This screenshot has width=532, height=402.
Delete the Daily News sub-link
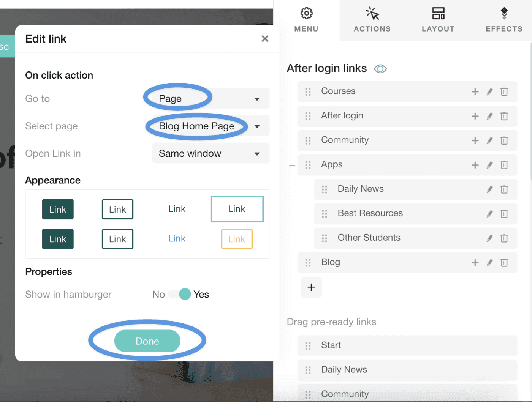(x=504, y=189)
